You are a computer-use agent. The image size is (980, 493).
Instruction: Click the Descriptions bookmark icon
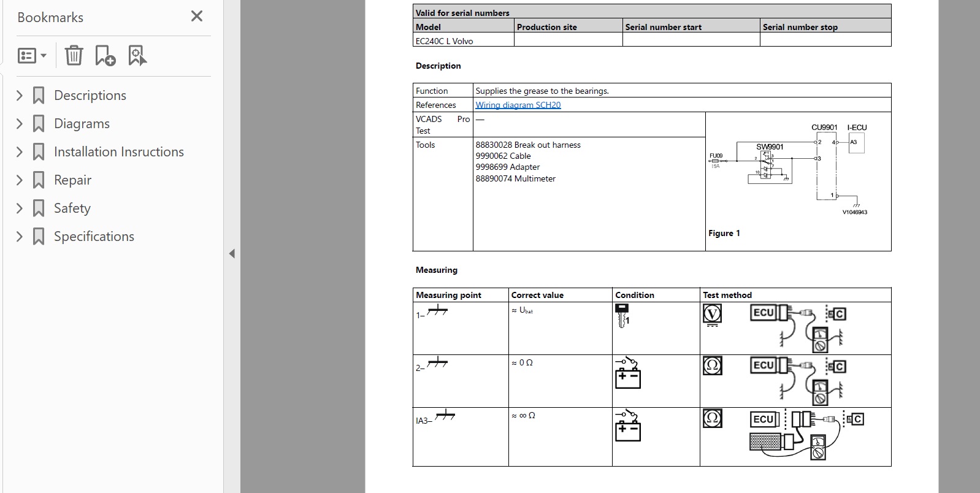(39, 96)
